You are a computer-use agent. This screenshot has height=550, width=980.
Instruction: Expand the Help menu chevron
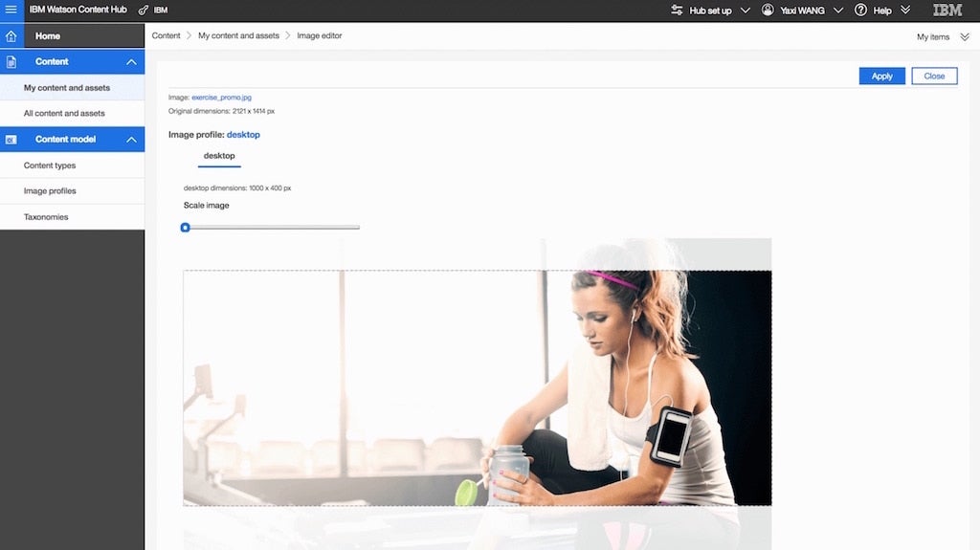[905, 10]
